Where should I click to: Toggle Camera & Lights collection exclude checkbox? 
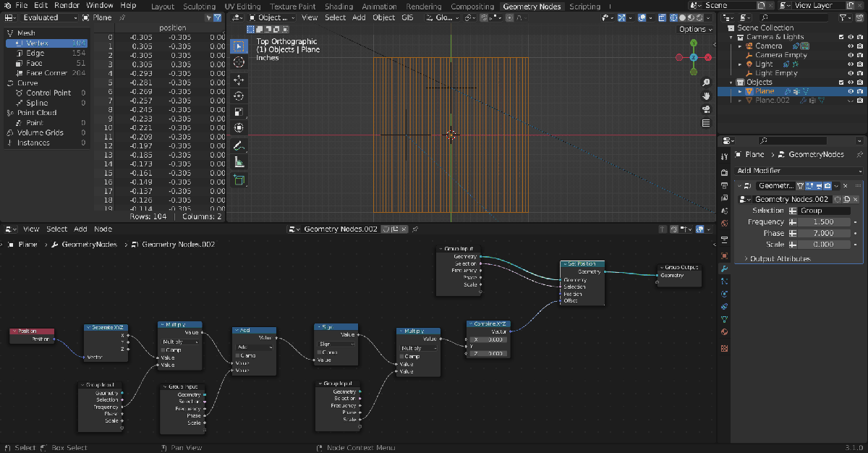841,37
